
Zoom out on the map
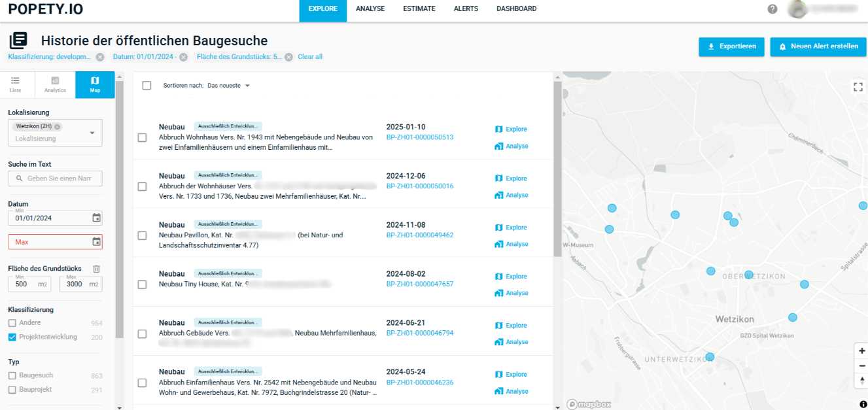(861, 366)
